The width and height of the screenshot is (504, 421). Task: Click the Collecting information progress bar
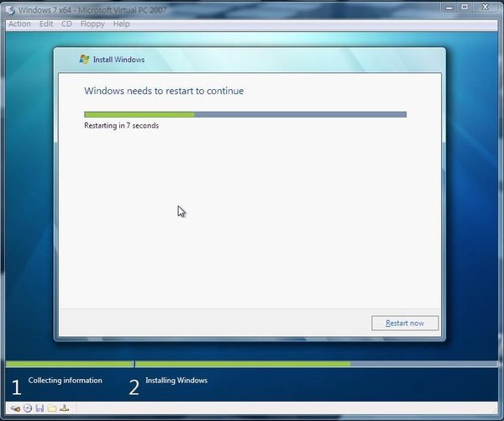69,364
